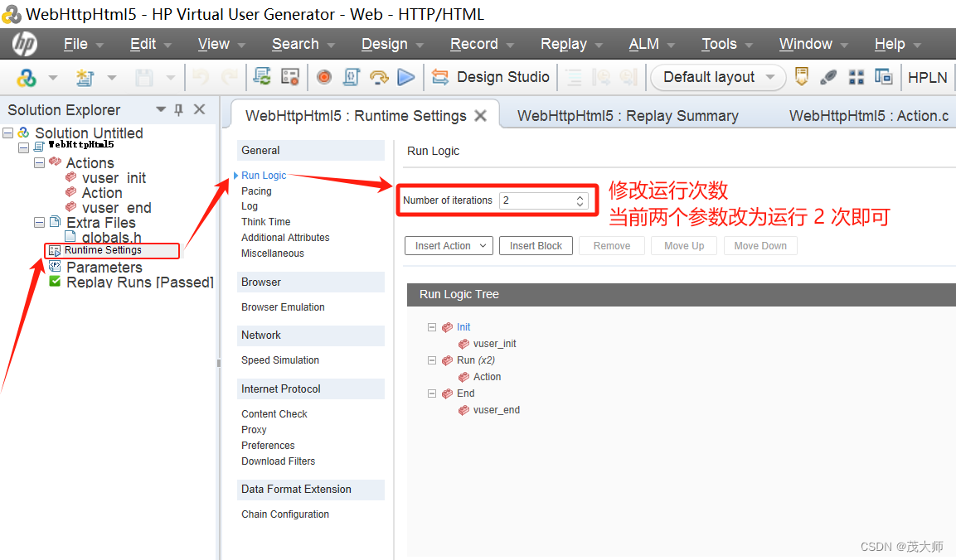Select Speed Simulation settings
Screen dimensions: 956x560
pyautogui.click(x=280, y=360)
